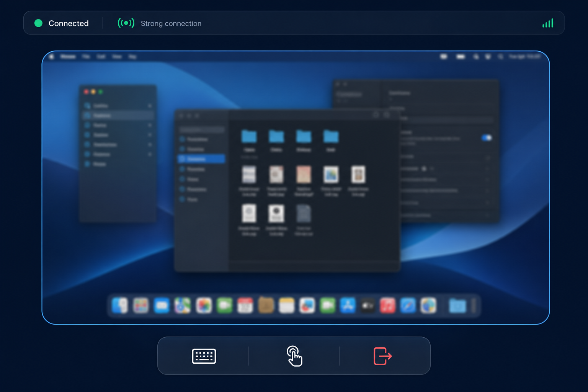Open the Apple menu on the remote desktop

pyautogui.click(x=52, y=57)
